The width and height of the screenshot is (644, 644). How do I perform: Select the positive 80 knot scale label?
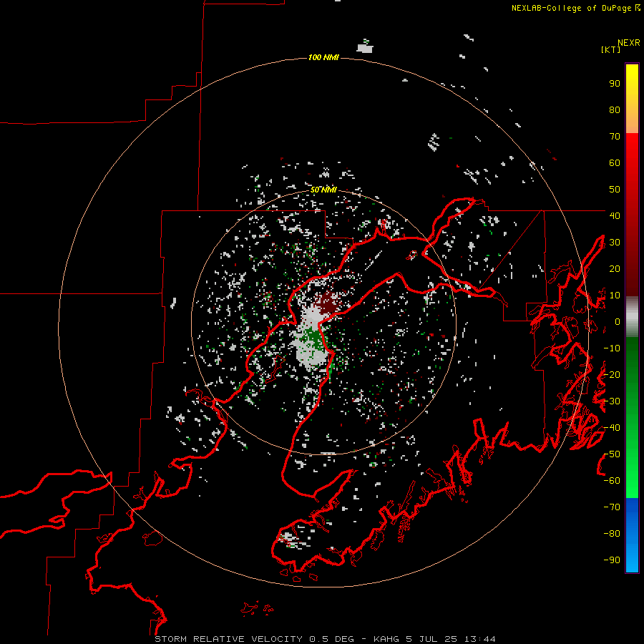(615, 110)
